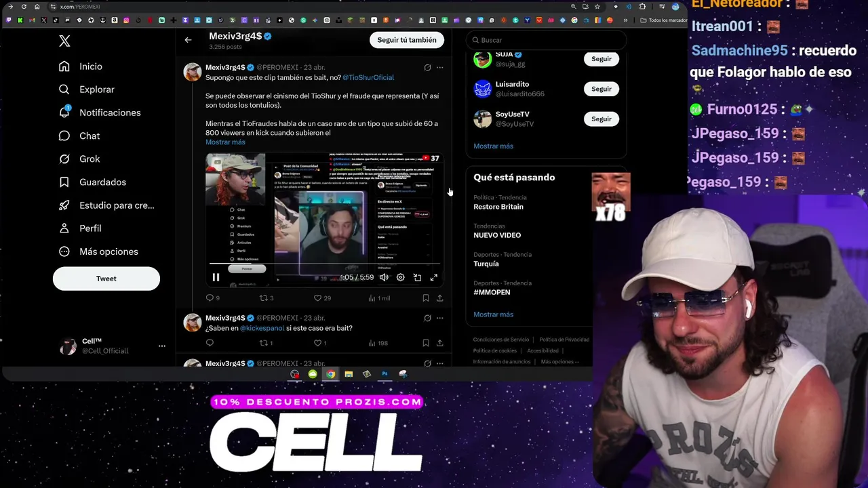Share the kickespanol tweet
The image size is (868, 488).
[439, 343]
